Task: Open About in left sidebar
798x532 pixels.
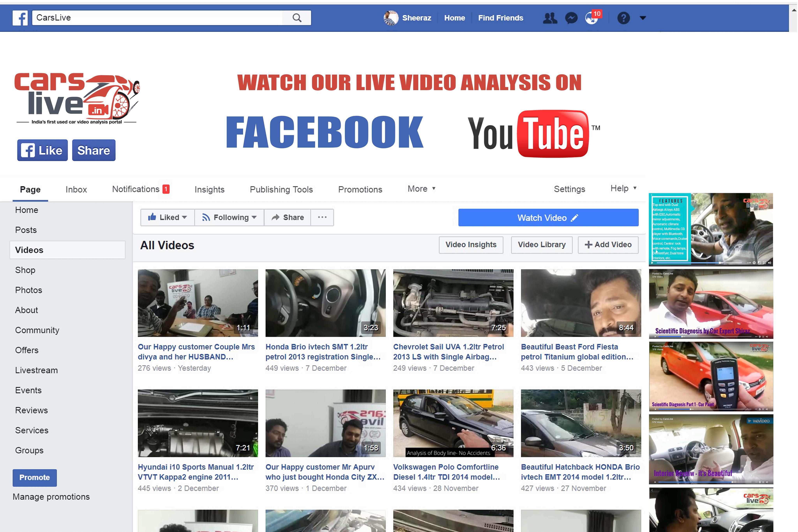Action: click(26, 310)
